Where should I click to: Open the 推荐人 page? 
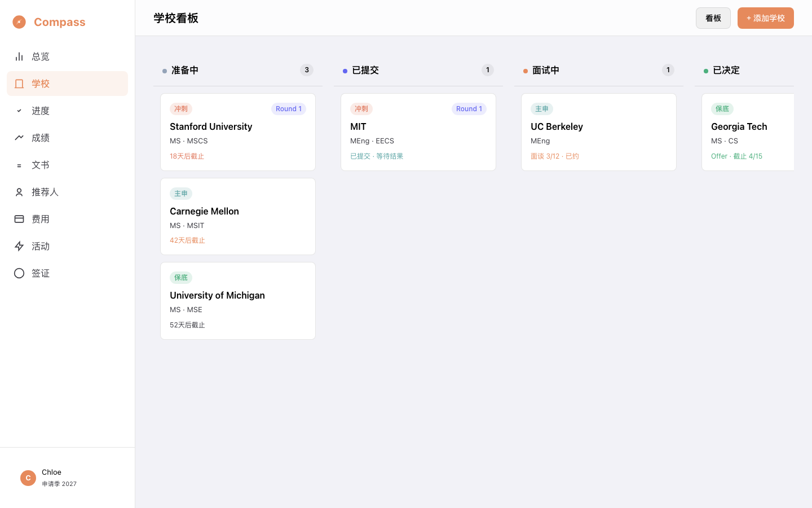pos(67,192)
